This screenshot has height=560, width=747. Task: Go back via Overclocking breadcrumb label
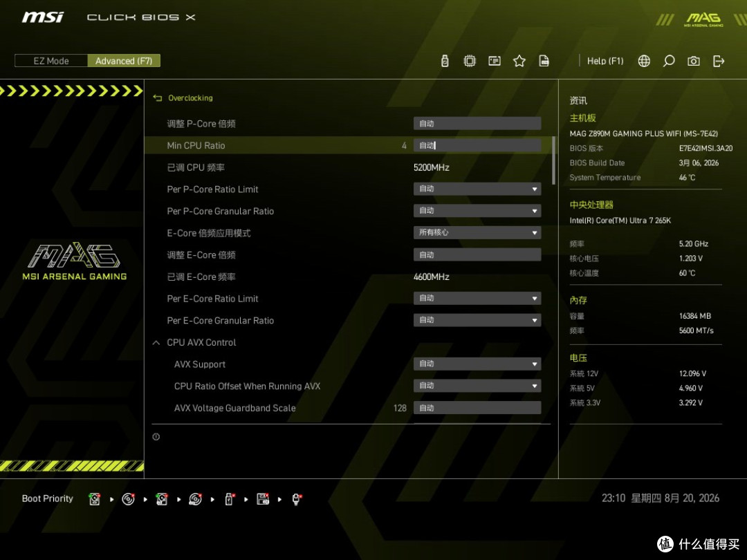tap(191, 98)
